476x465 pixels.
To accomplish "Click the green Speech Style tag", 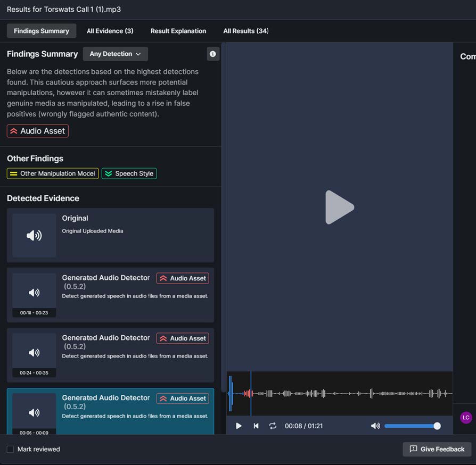I will (129, 173).
